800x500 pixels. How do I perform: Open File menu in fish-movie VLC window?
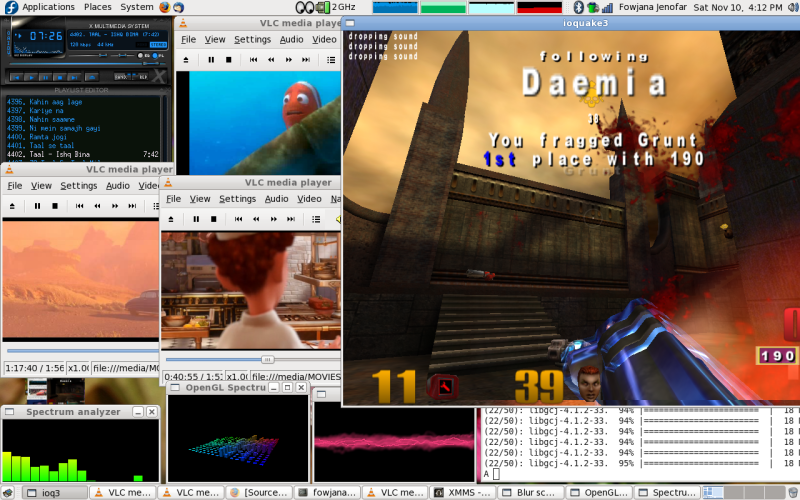[x=188, y=39]
